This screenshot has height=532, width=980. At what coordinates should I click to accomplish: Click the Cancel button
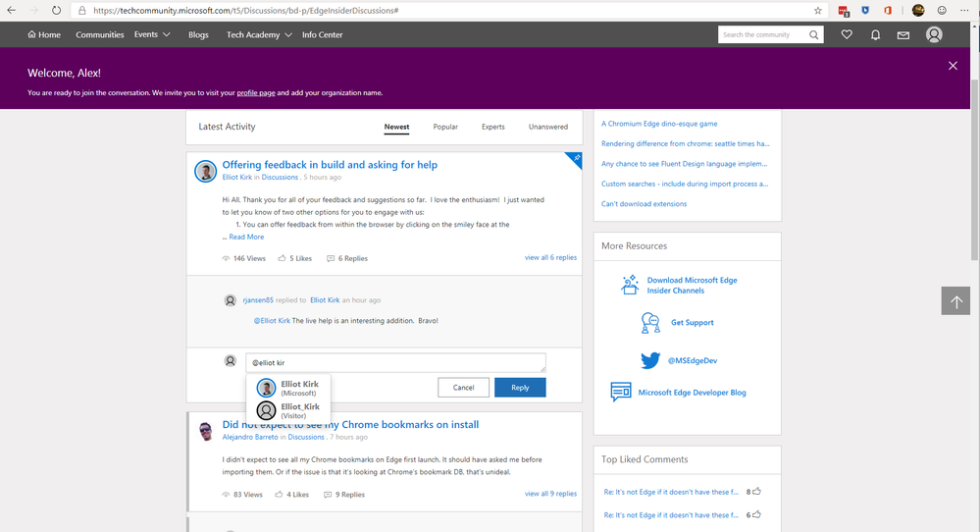pyautogui.click(x=463, y=388)
